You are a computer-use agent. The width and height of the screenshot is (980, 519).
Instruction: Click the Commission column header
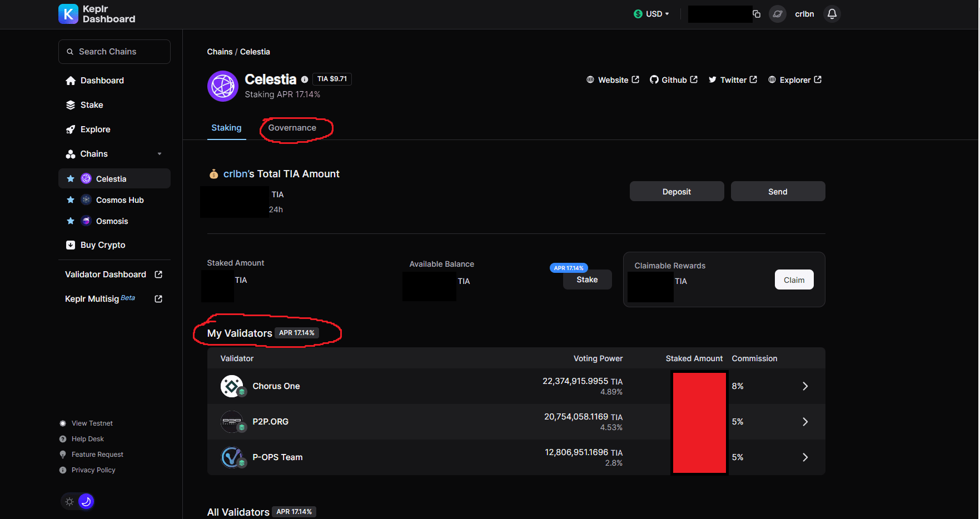pos(754,358)
